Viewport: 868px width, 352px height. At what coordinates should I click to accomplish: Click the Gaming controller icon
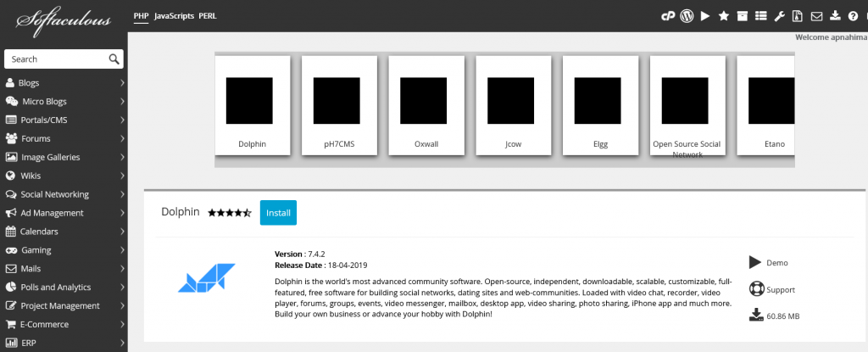[11, 250]
